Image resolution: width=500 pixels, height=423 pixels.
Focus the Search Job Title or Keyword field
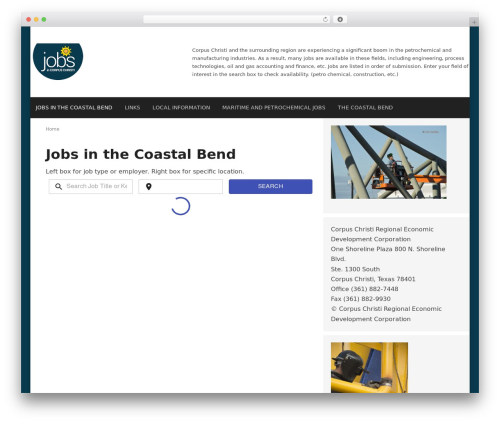tap(91, 186)
